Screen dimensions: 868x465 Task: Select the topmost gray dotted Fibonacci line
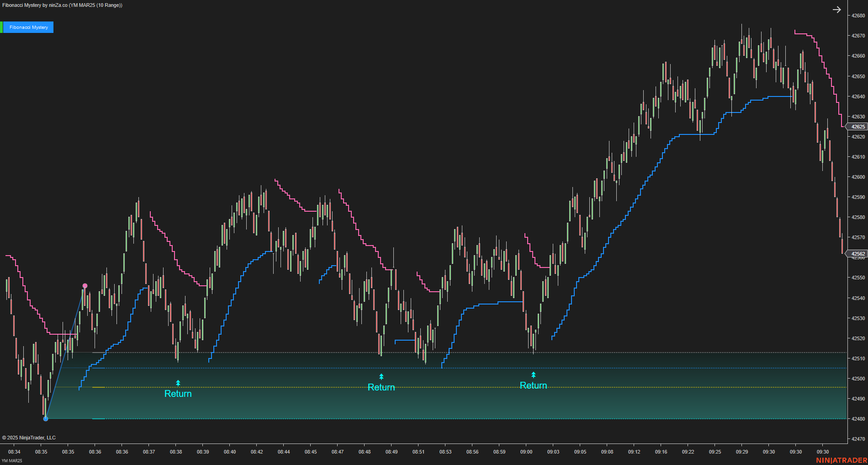(320, 353)
